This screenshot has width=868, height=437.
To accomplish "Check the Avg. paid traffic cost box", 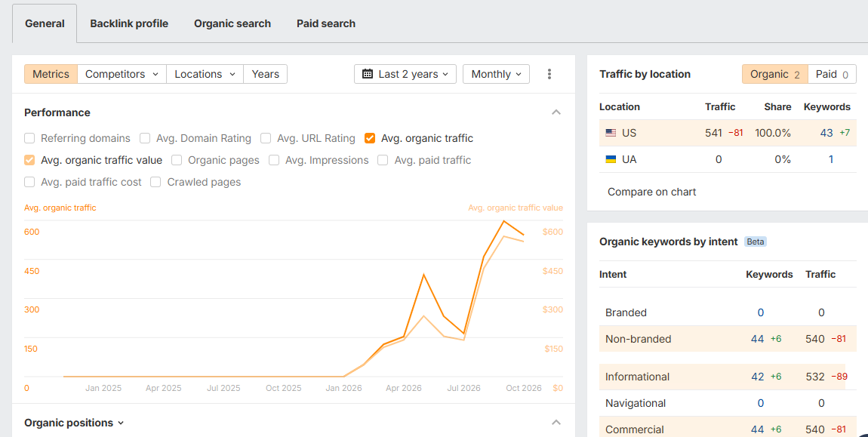I will click(x=30, y=182).
